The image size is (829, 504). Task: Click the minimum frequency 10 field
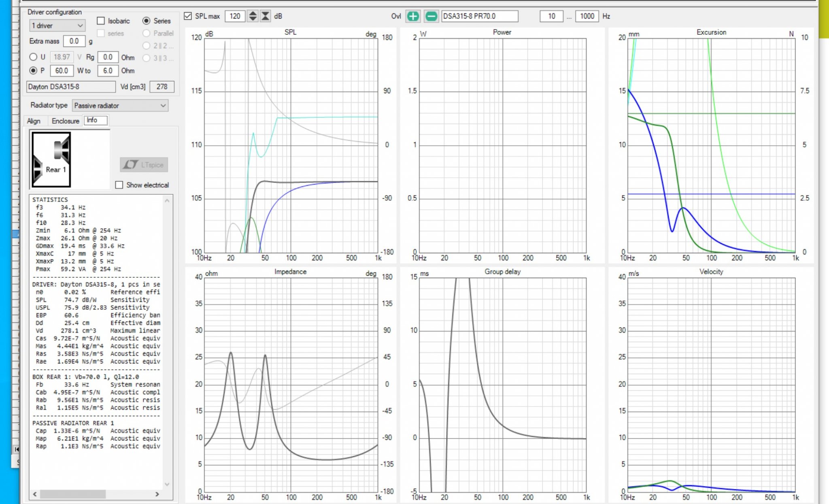click(x=551, y=16)
